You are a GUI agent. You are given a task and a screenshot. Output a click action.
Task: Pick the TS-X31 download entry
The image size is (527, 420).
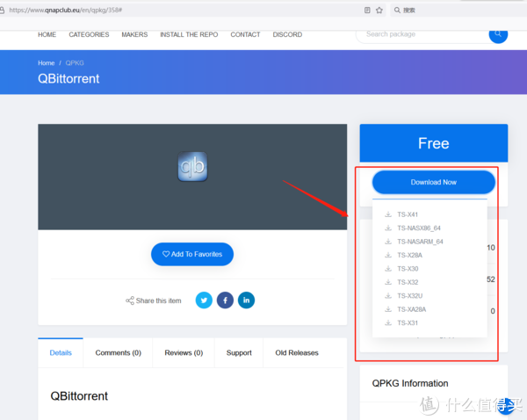[408, 323]
